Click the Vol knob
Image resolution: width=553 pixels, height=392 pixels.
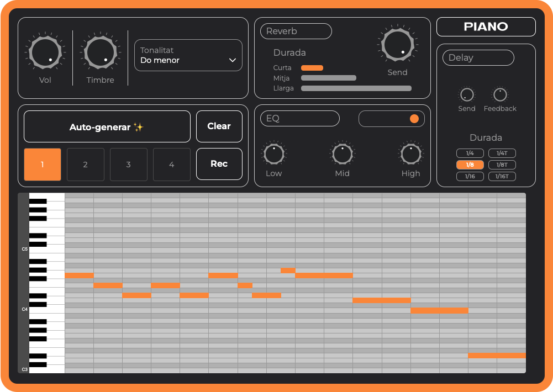pos(45,52)
